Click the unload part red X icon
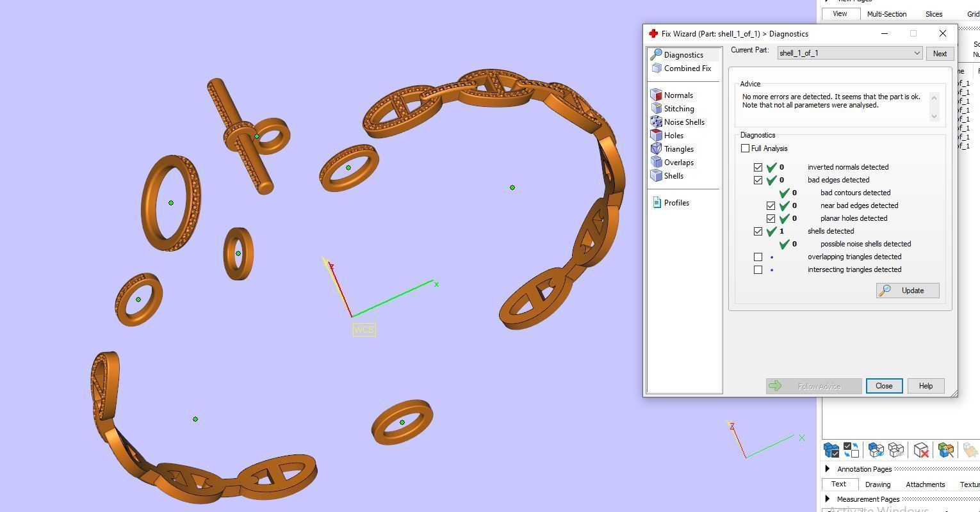Screen dimensions: 980x512 (921, 451)
